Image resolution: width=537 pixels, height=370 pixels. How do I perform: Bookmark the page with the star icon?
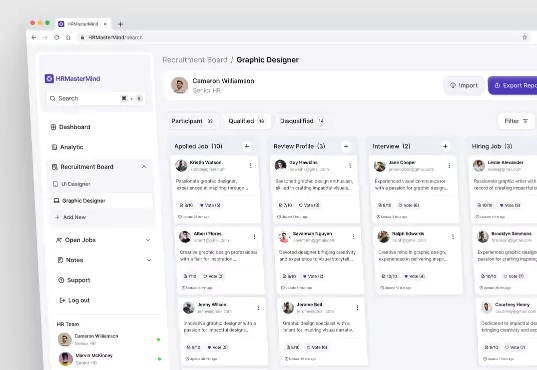tap(525, 37)
